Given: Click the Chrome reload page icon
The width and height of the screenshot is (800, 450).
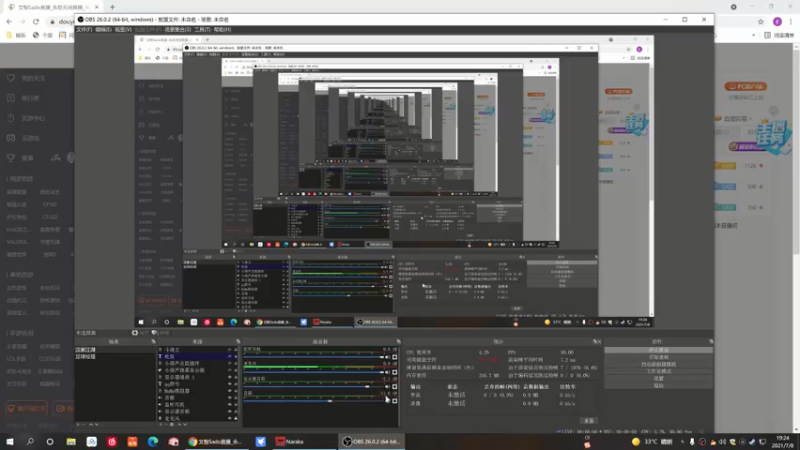Looking at the screenshot, I should click(x=36, y=21).
